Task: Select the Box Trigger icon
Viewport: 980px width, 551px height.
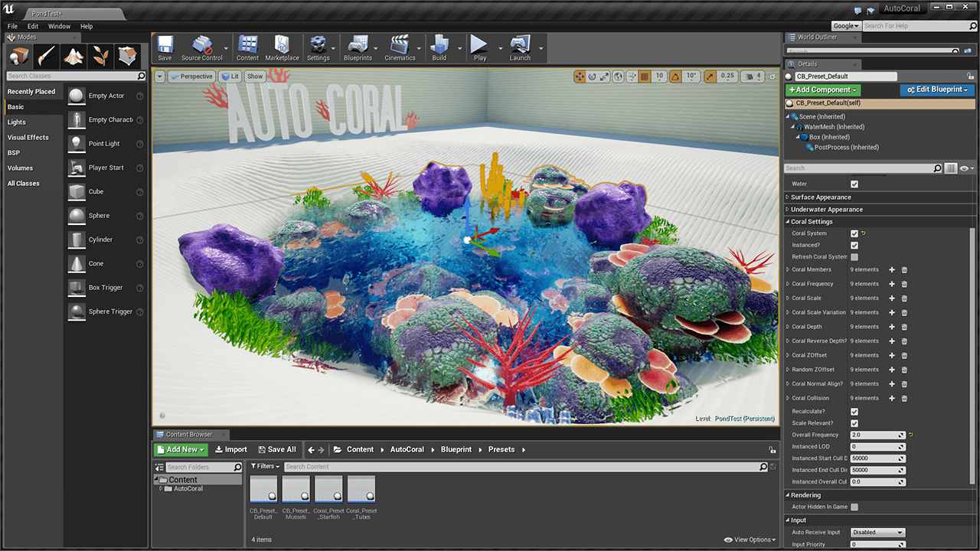Action: coord(77,288)
